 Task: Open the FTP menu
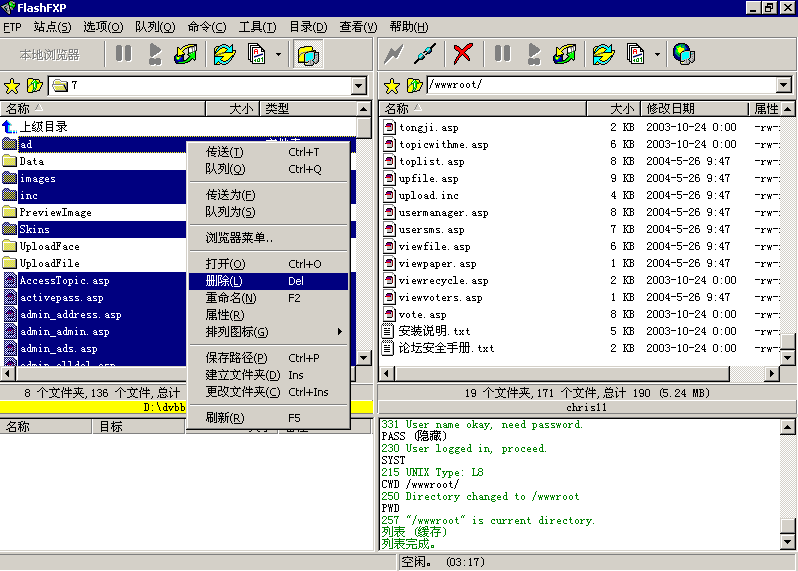12,27
